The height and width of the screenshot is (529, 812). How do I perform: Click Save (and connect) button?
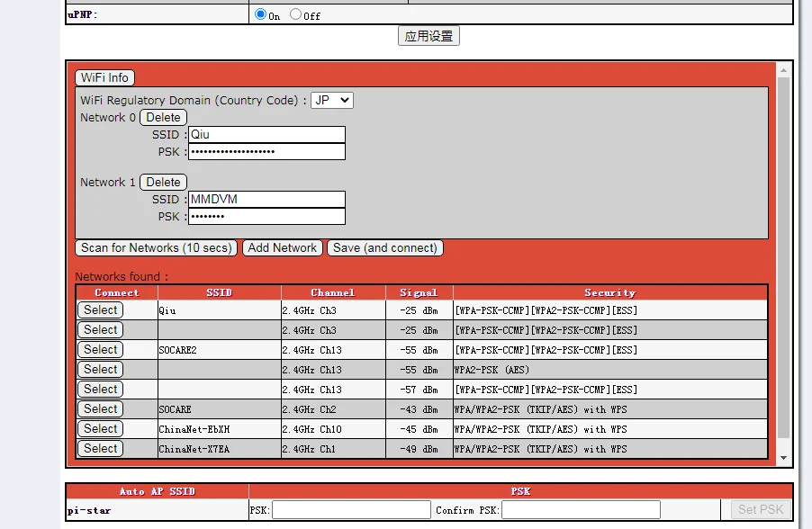click(385, 248)
